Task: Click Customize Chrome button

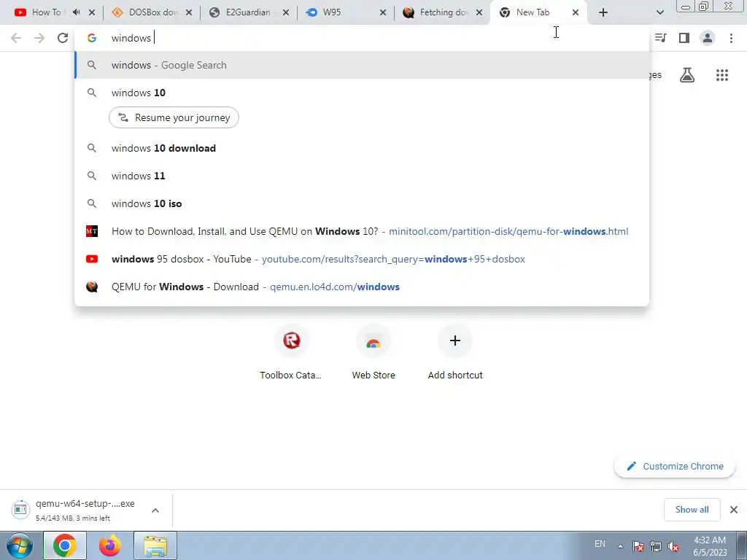Action: click(675, 466)
